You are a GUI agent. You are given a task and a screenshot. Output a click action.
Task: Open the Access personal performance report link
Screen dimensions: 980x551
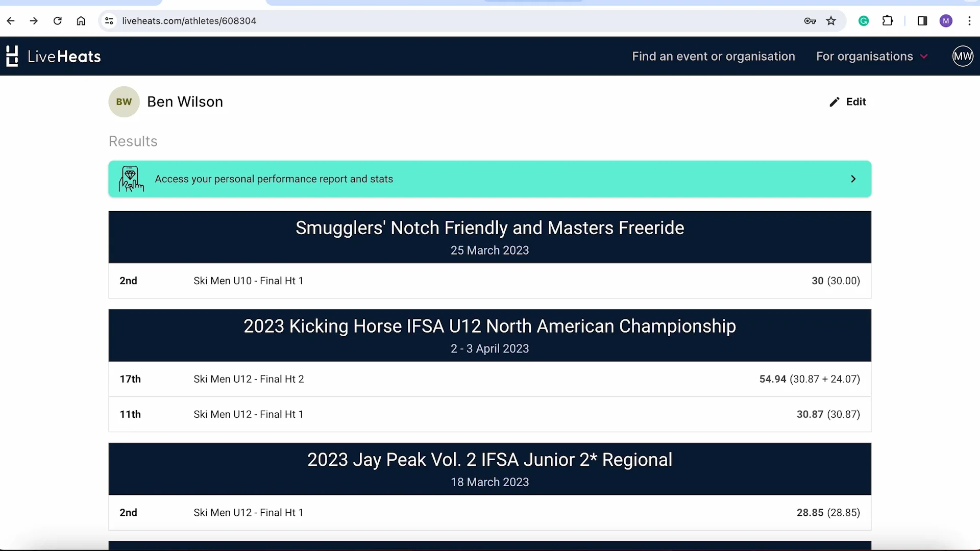tap(489, 179)
